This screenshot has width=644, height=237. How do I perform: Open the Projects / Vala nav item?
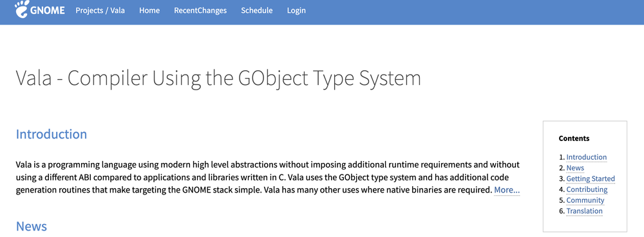[100, 11]
